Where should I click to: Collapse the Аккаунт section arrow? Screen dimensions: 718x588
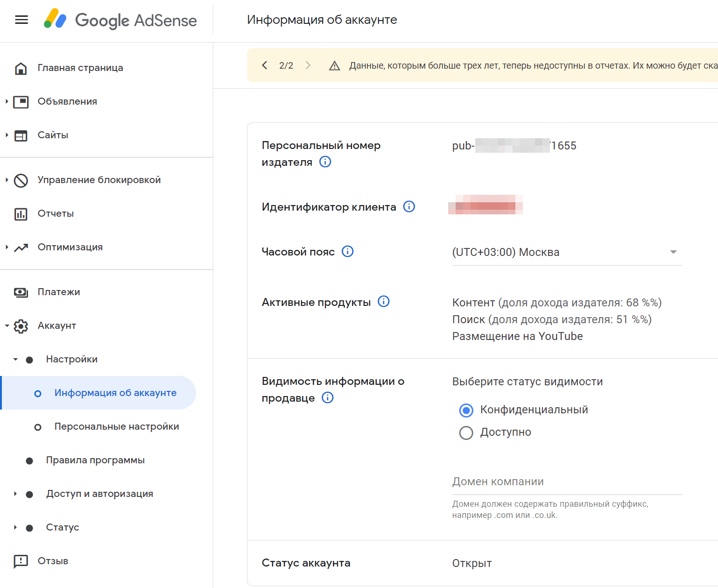pos(7,326)
